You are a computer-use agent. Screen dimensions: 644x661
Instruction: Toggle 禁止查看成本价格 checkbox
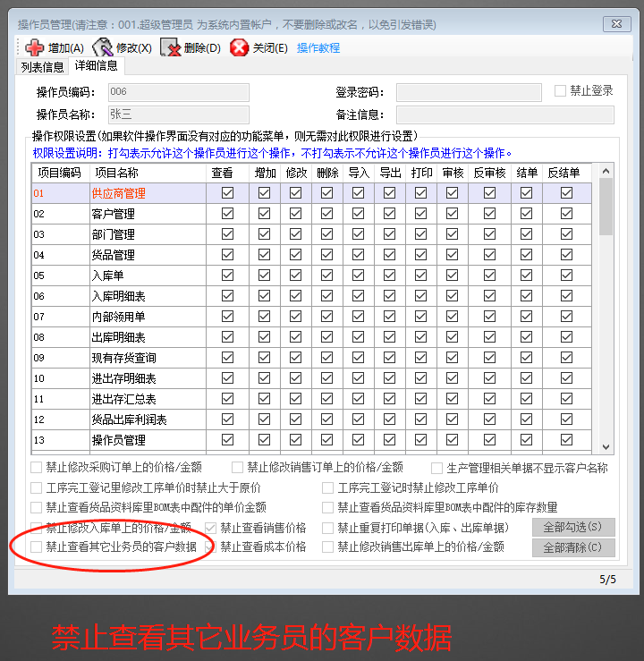point(211,547)
